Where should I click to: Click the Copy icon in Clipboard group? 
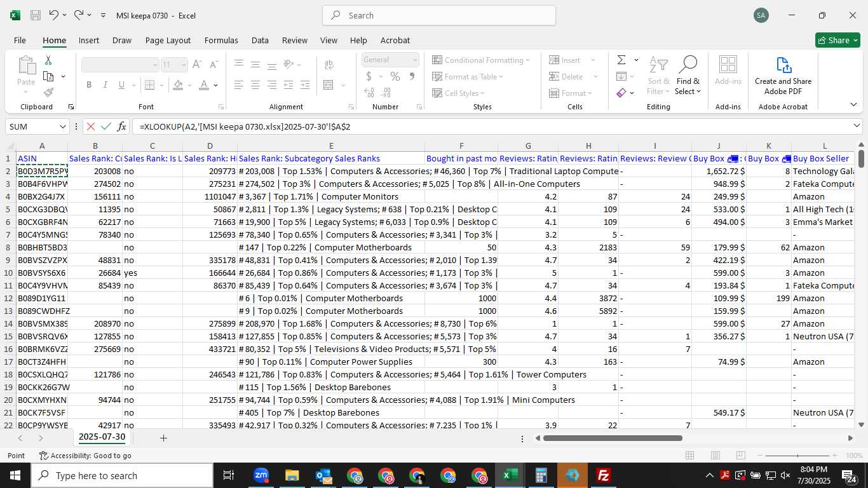(x=48, y=76)
